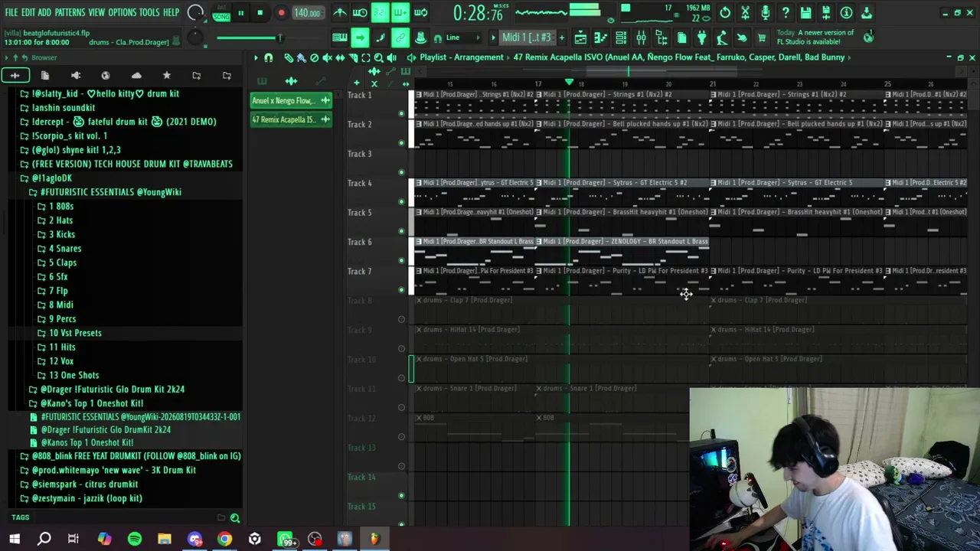Select the Playback speaker tool in Playlist
The image size is (980, 551).
point(392,57)
